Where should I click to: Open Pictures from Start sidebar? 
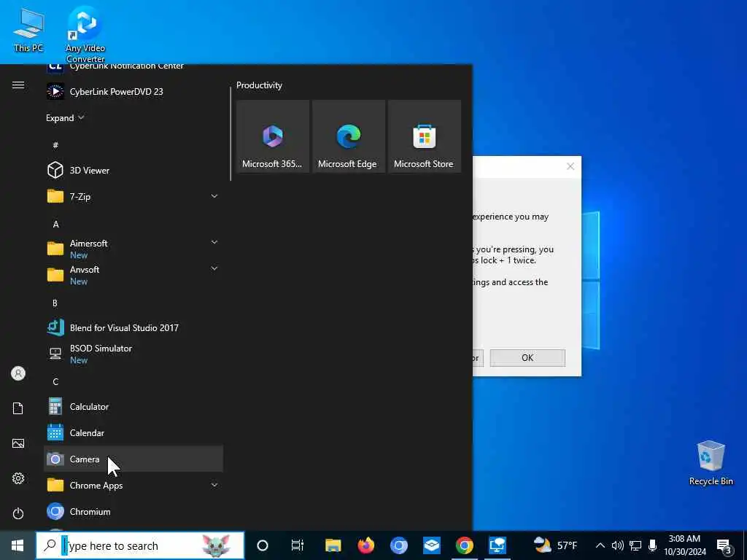(x=18, y=443)
